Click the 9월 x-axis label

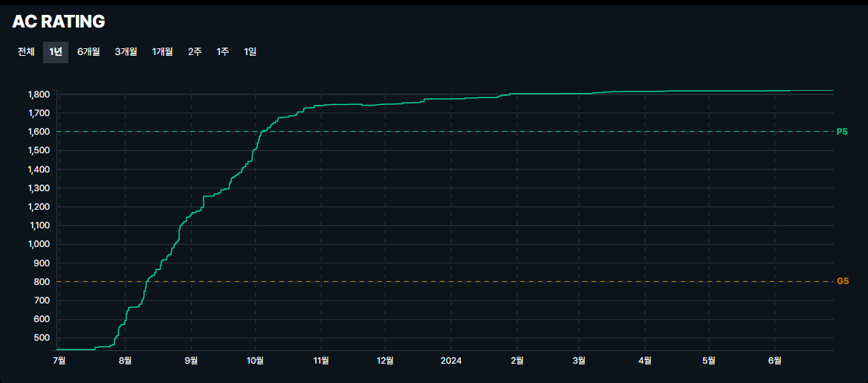click(x=192, y=361)
